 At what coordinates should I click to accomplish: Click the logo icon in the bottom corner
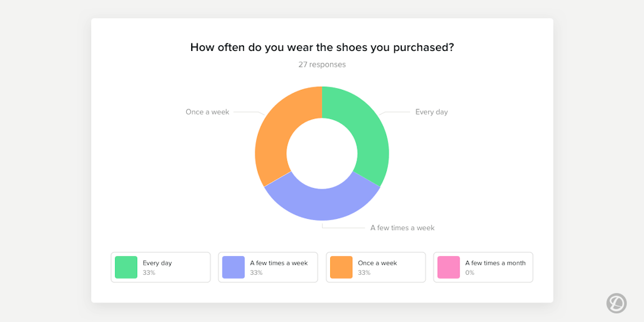coord(616,303)
